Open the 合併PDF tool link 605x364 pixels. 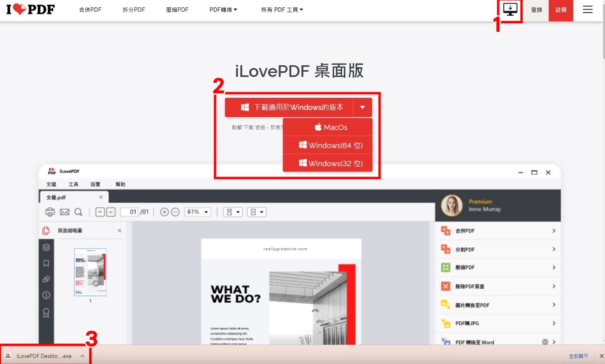pyautogui.click(x=90, y=9)
